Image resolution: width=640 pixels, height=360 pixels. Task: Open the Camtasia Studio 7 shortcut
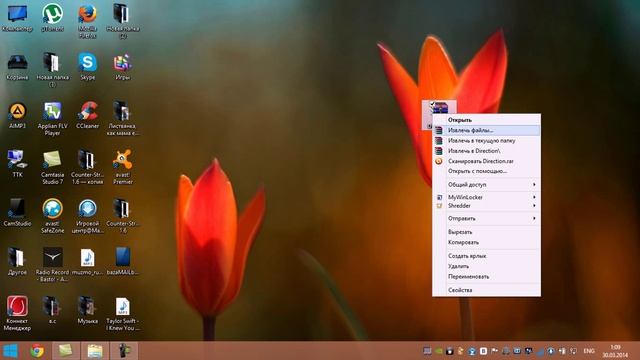click(x=52, y=167)
